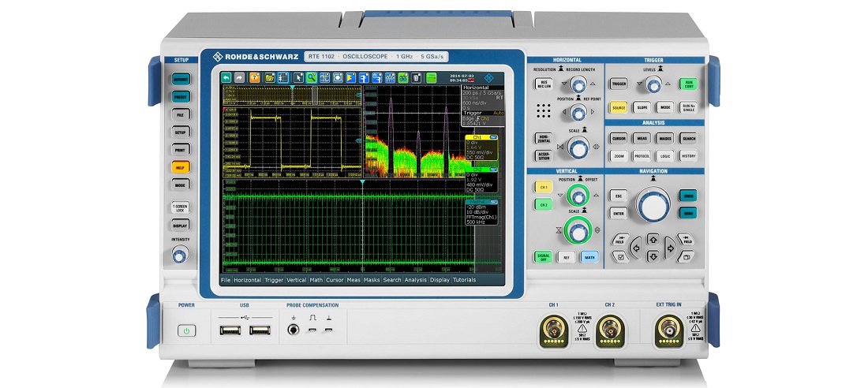The height and width of the screenshot is (388, 868).
Task: Toggle the blue MATH key
Action: pyautogui.click(x=589, y=257)
